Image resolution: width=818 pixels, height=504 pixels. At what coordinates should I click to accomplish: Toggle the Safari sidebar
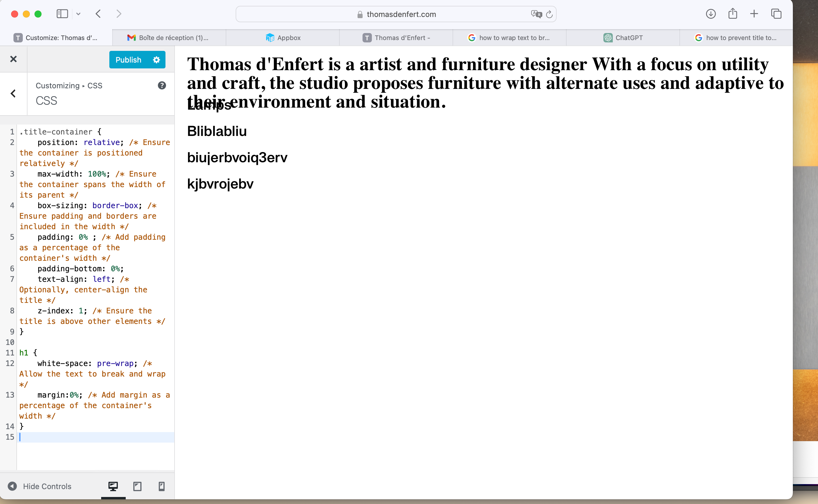[62, 14]
